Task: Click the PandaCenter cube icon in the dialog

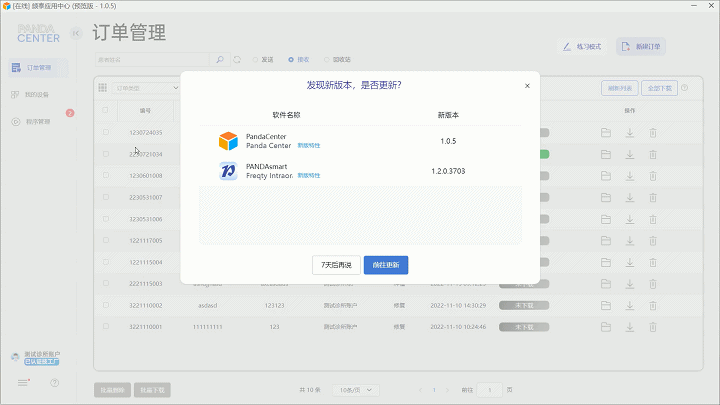Action: click(228, 141)
